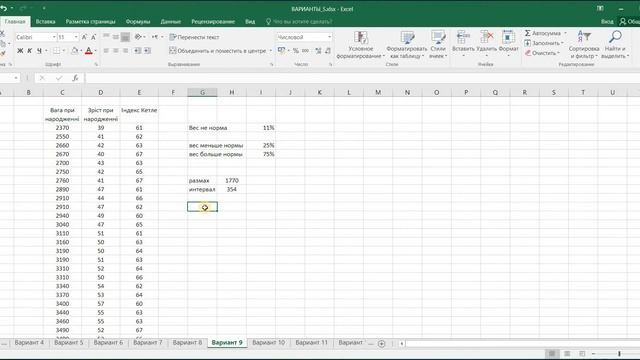Click the insert function fx icon
This screenshot has width=640, height=360.
[x=75, y=78]
